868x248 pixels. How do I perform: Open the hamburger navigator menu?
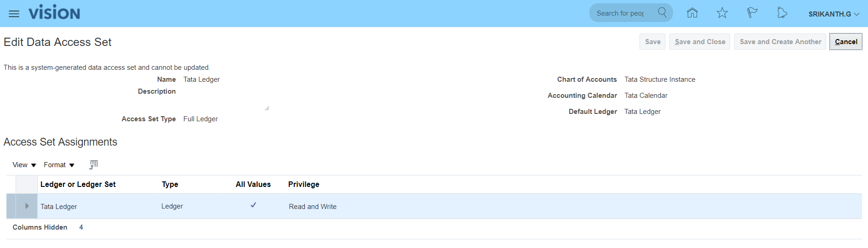click(x=14, y=14)
